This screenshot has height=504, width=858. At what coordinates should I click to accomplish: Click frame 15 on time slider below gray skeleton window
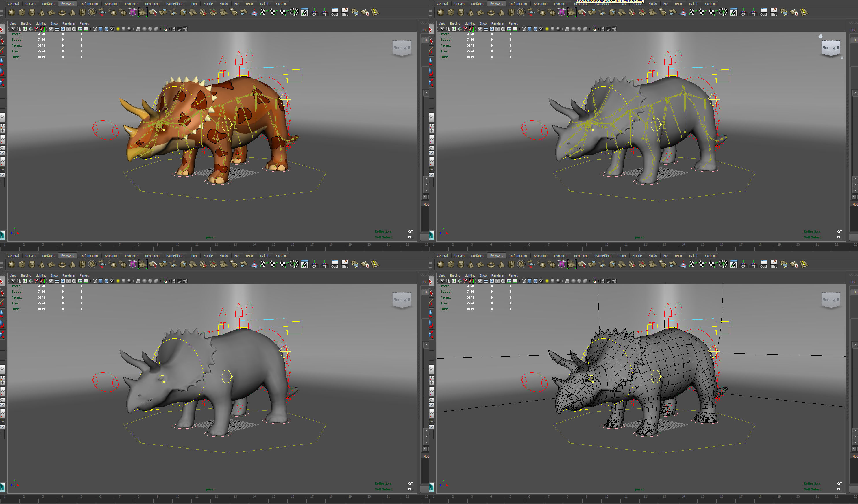[x=702, y=245]
